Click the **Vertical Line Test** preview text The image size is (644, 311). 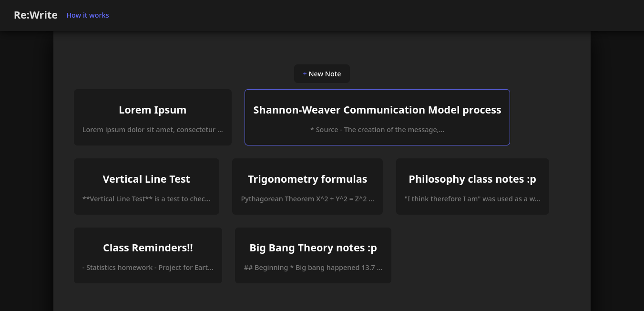click(146, 199)
